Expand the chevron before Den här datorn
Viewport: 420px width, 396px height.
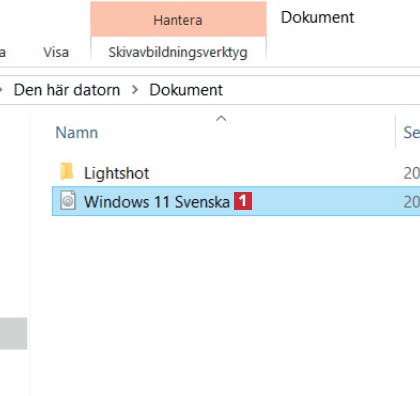click(1, 90)
